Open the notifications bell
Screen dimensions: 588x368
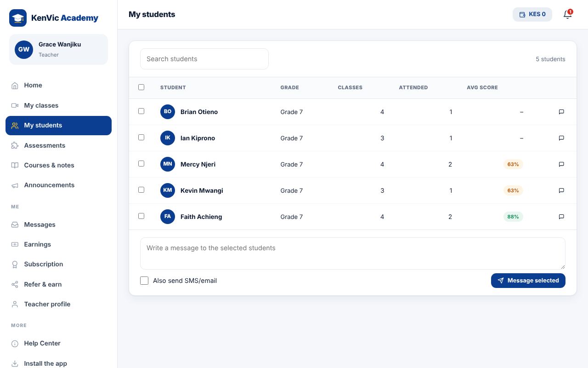[x=568, y=14]
